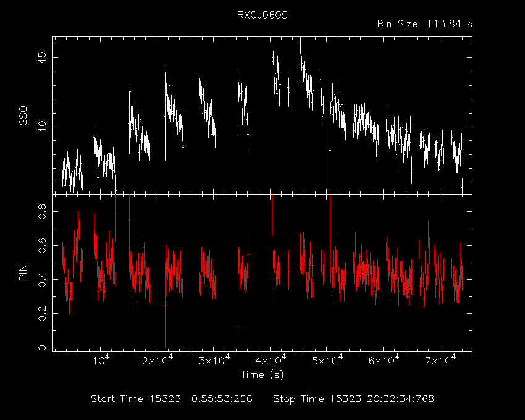The image size is (525, 420).
Task: Select the time tick 7×10^4
Action: pyautogui.click(x=440, y=359)
